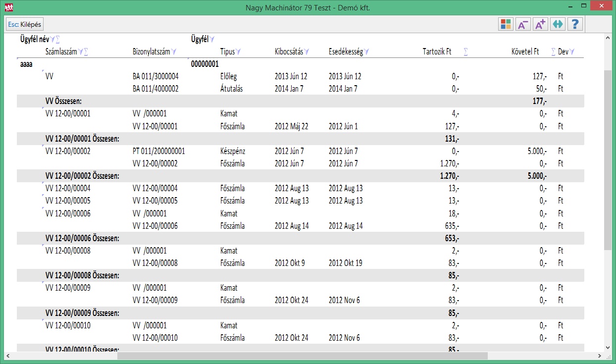
Task: Increase font size with A+ icon
Action: point(540,24)
